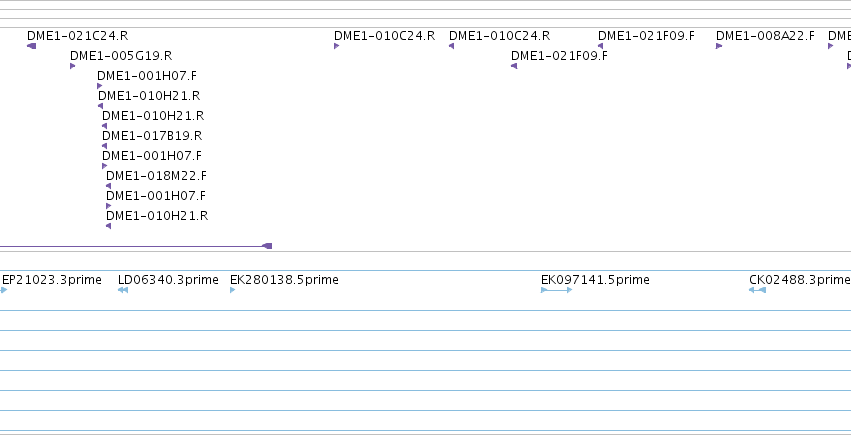Click the long purple feature's block end
Image resolution: width=851 pixels, height=435 pixels.
pyautogui.click(x=267, y=246)
